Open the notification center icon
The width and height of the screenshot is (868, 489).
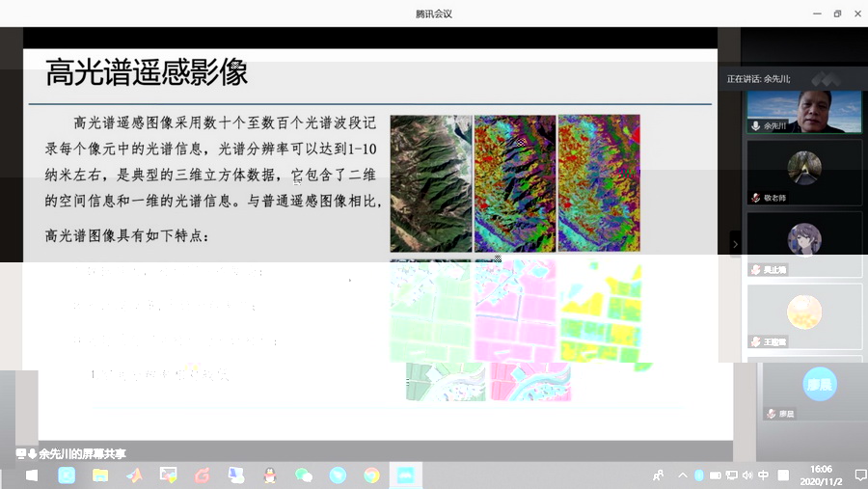(859, 475)
